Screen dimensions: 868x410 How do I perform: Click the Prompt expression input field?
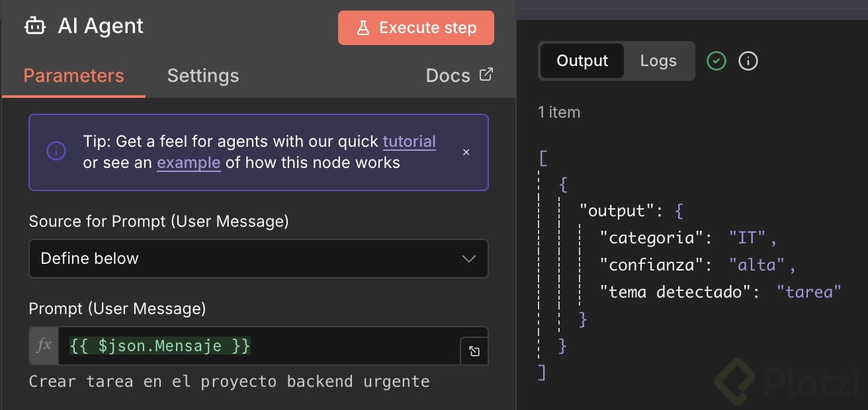(258, 345)
